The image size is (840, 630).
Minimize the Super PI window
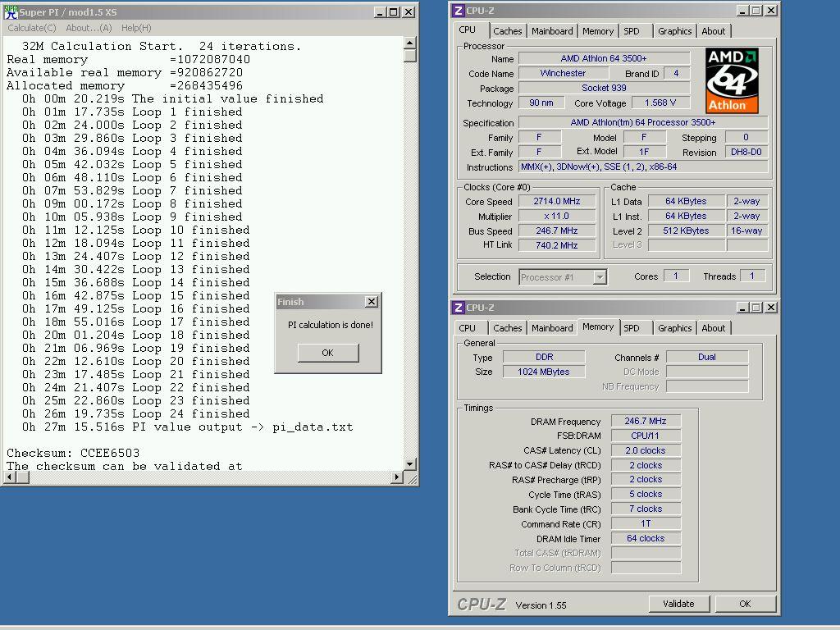coord(380,11)
